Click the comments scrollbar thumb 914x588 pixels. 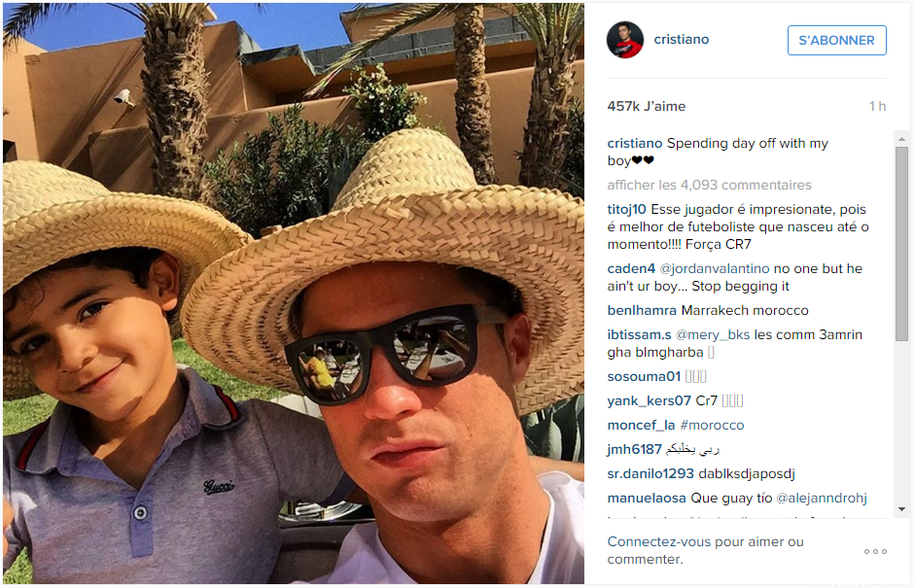[901, 244]
